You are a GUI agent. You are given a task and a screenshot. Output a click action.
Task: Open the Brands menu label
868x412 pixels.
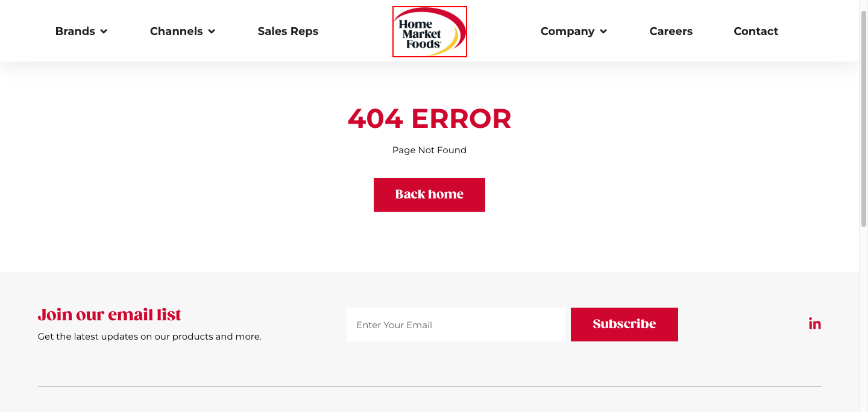click(75, 31)
